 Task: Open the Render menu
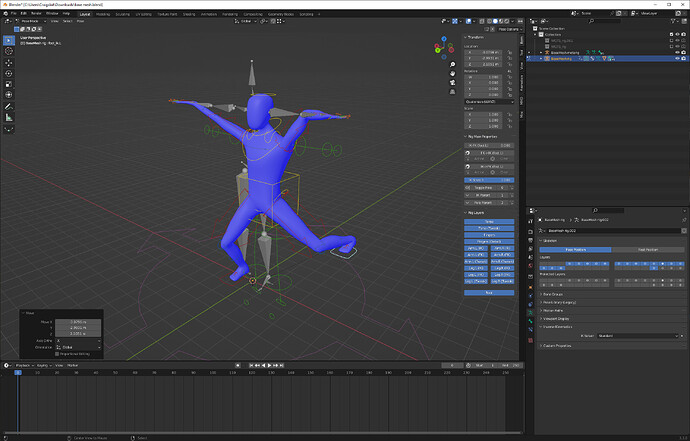point(37,14)
